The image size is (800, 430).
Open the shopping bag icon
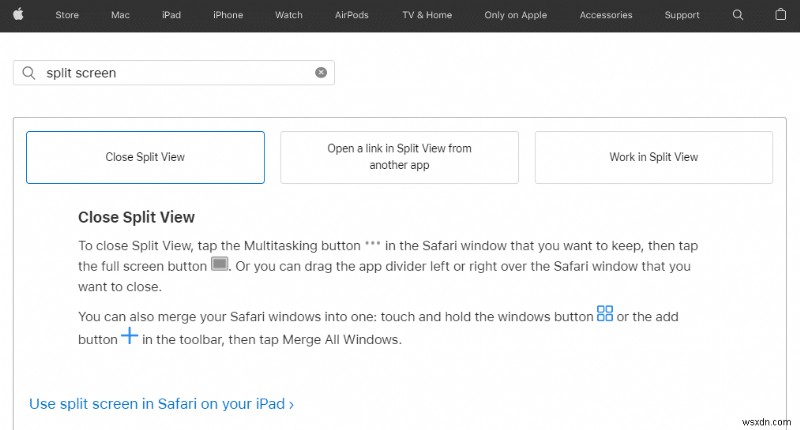(781, 15)
